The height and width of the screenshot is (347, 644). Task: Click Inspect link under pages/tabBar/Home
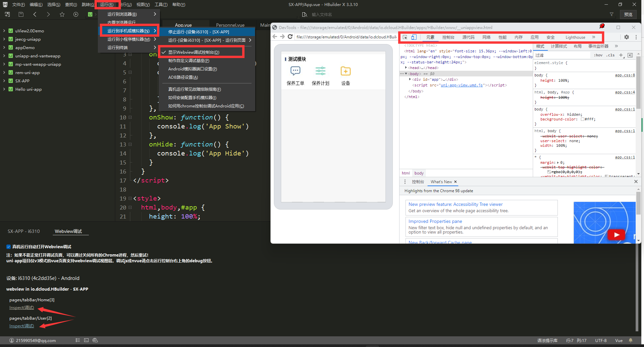(22, 308)
